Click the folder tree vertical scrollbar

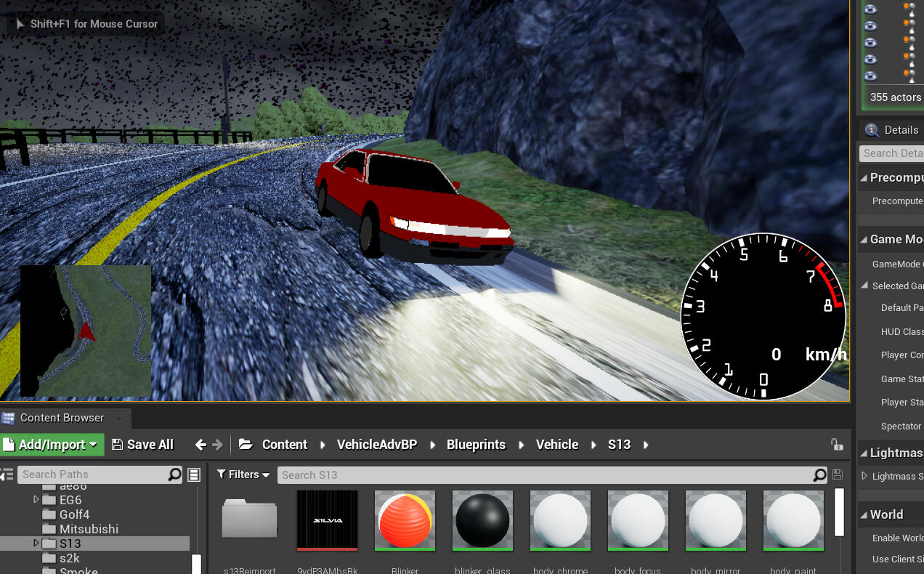tap(196, 564)
